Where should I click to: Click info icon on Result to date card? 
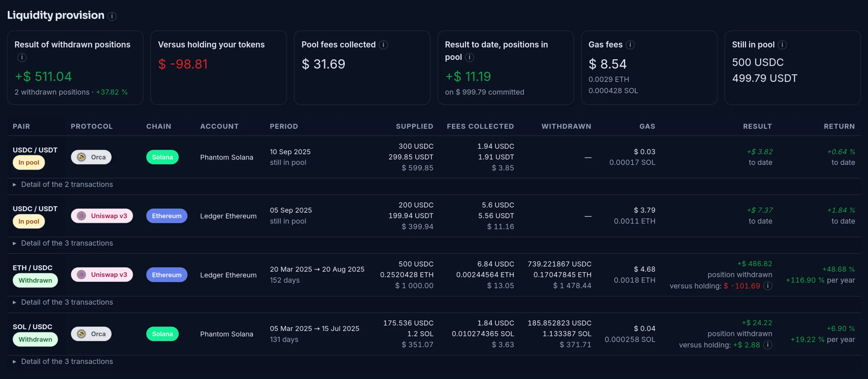(469, 57)
